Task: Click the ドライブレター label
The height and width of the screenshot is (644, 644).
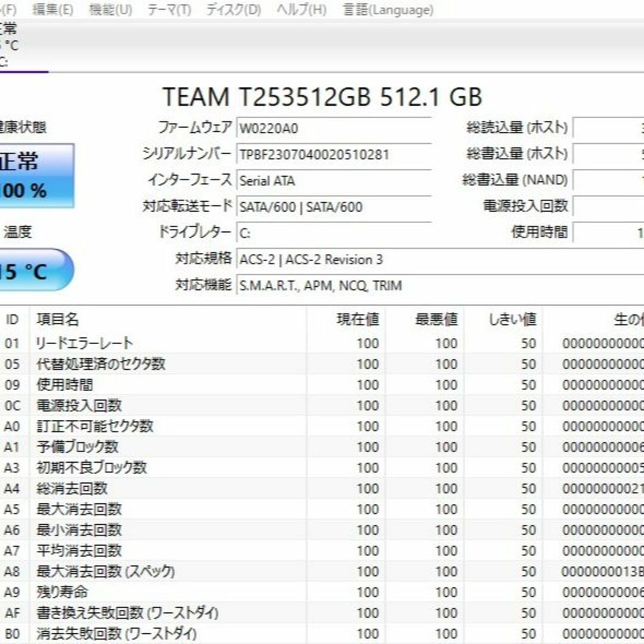Action: point(194,232)
